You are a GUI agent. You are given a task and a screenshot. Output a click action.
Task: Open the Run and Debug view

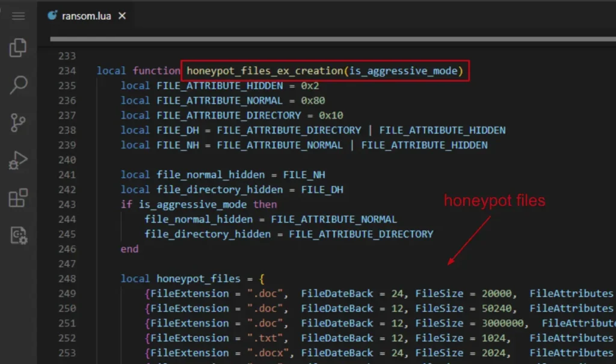(18, 160)
